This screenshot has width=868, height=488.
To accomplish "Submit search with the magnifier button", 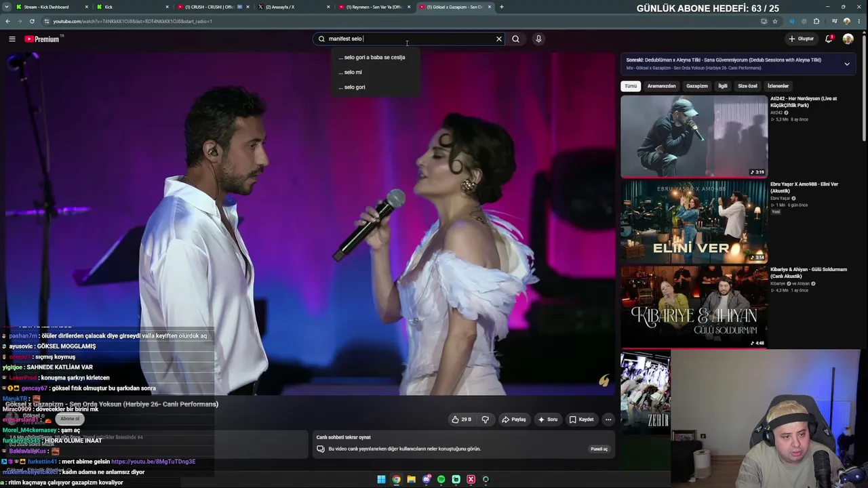I will [x=515, y=39].
